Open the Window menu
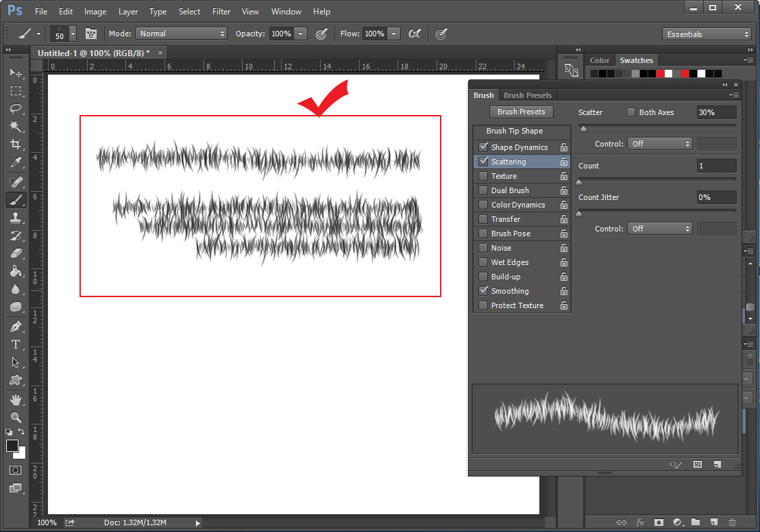The height and width of the screenshot is (532, 760). (286, 11)
